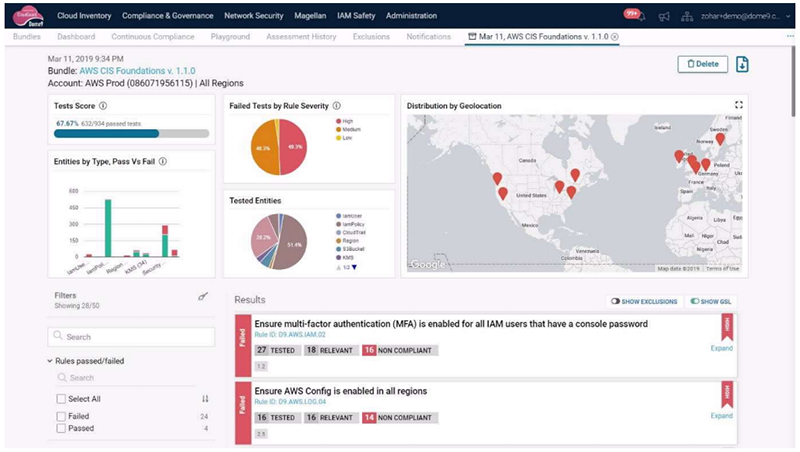Switch to the Exclusions tab
Viewport: 800px width, 452px height.
[371, 37]
